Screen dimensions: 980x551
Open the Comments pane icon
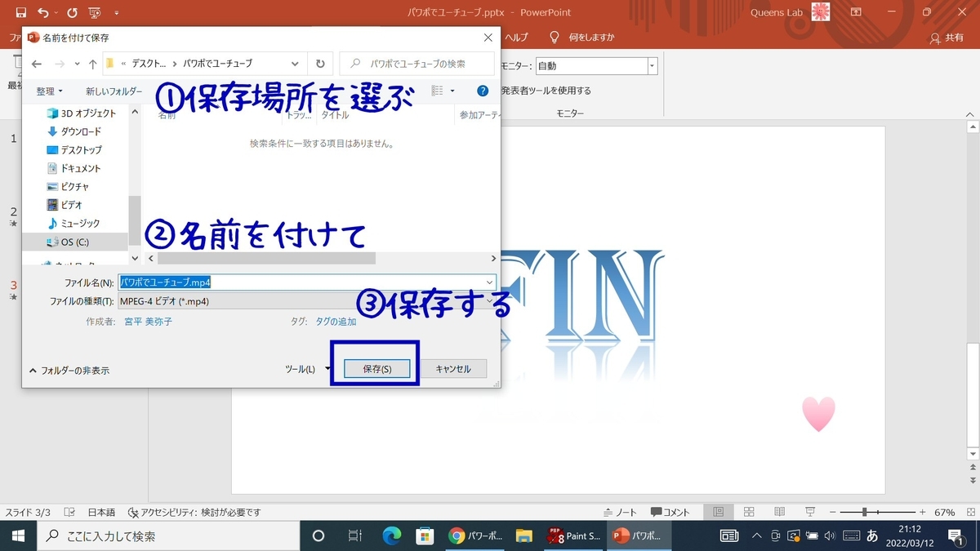click(658, 512)
